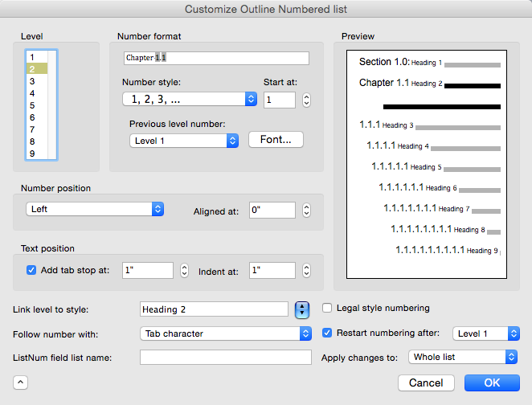Select level 6 in the Level list
The height and width of the screenshot is (405, 532).
pos(37,117)
